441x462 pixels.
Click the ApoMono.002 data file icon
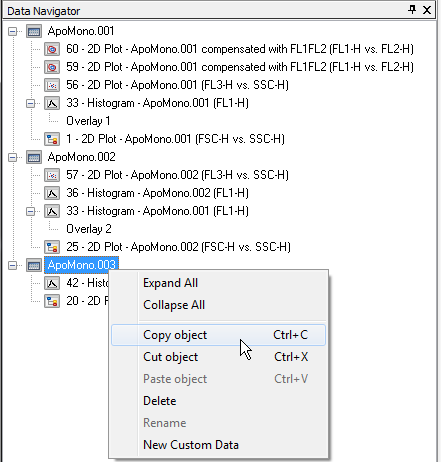(34, 158)
